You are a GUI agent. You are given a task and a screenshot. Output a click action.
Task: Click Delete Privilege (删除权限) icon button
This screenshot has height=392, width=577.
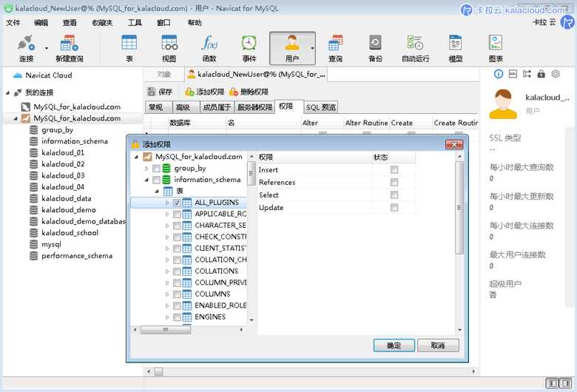coord(249,92)
